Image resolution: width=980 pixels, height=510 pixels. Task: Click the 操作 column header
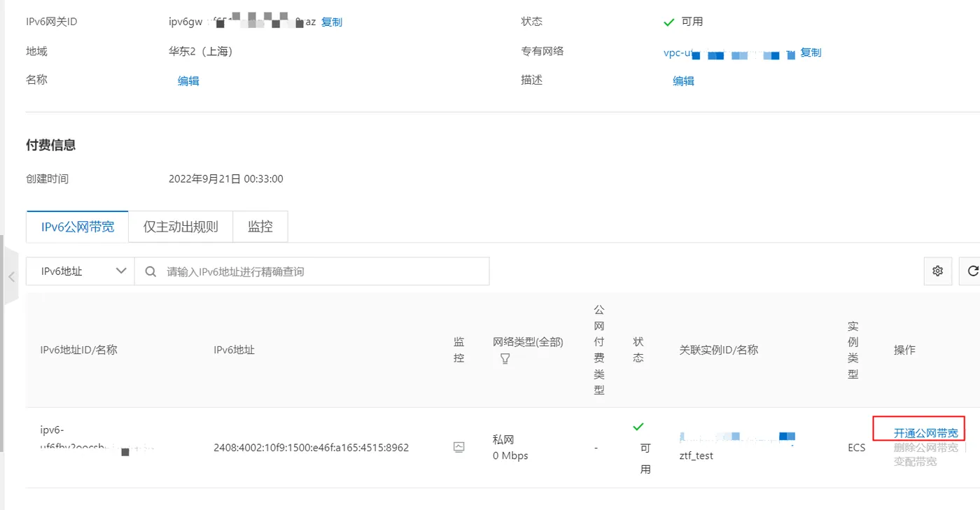click(x=904, y=350)
